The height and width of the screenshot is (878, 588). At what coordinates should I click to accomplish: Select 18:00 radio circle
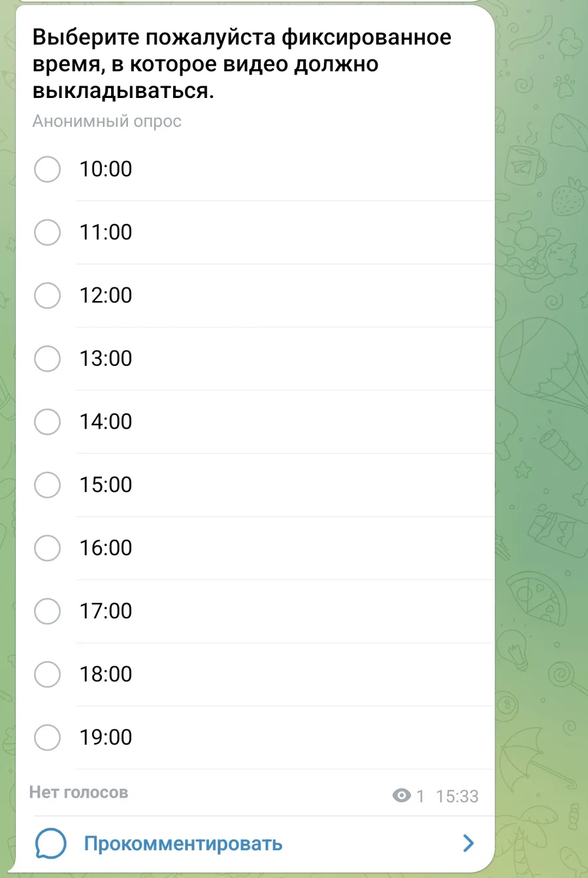(47, 674)
